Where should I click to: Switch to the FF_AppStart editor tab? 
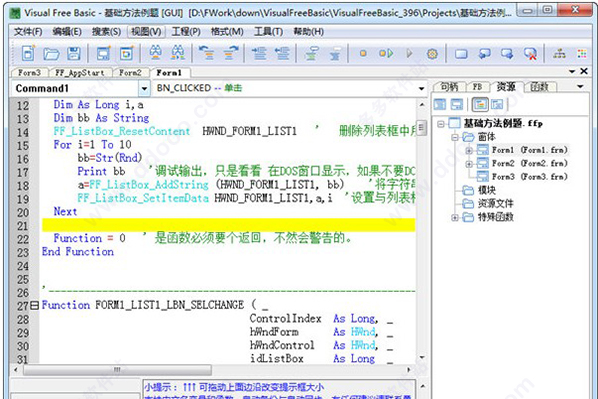point(79,72)
